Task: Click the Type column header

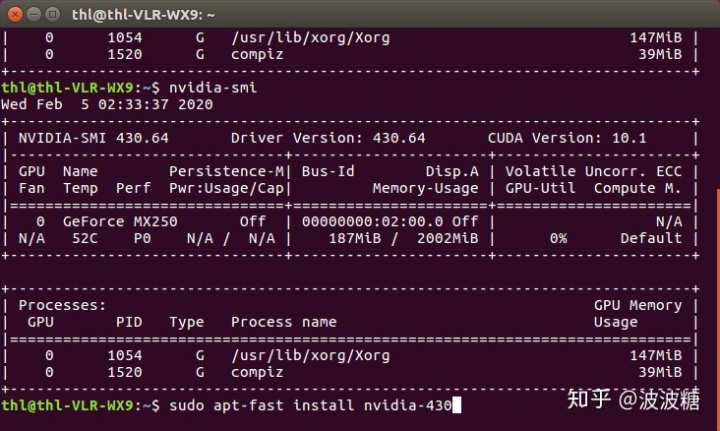Action: point(186,322)
